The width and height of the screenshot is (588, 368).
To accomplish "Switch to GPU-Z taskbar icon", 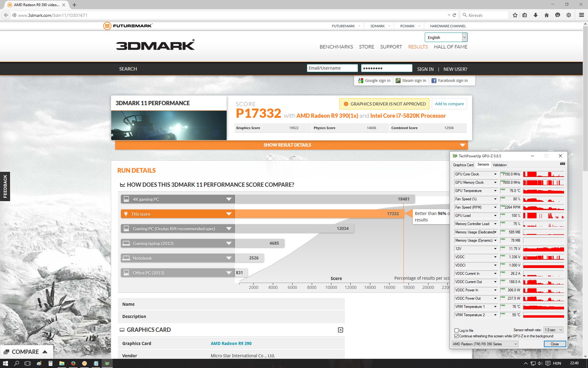I will tap(107, 363).
